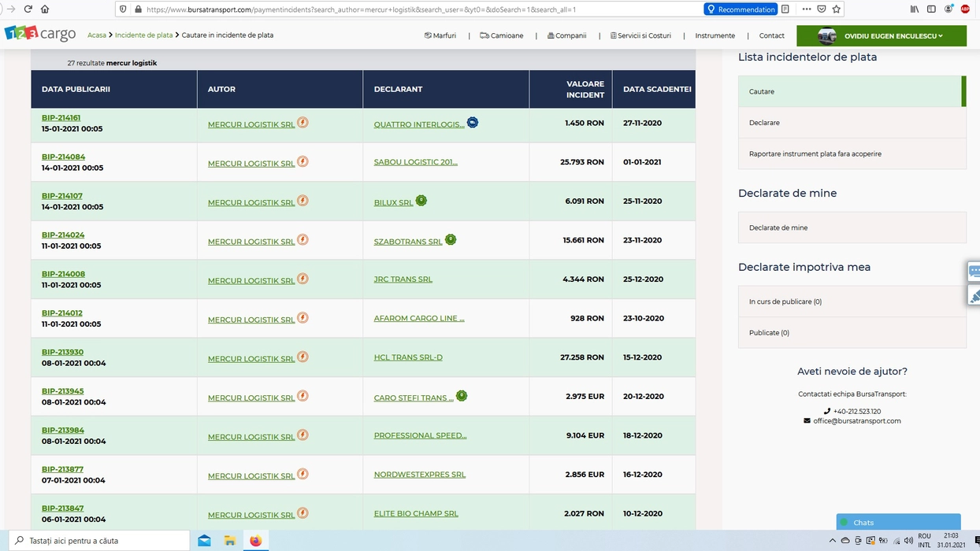Sort by VALOARE INCIDENT column header

[585, 89]
